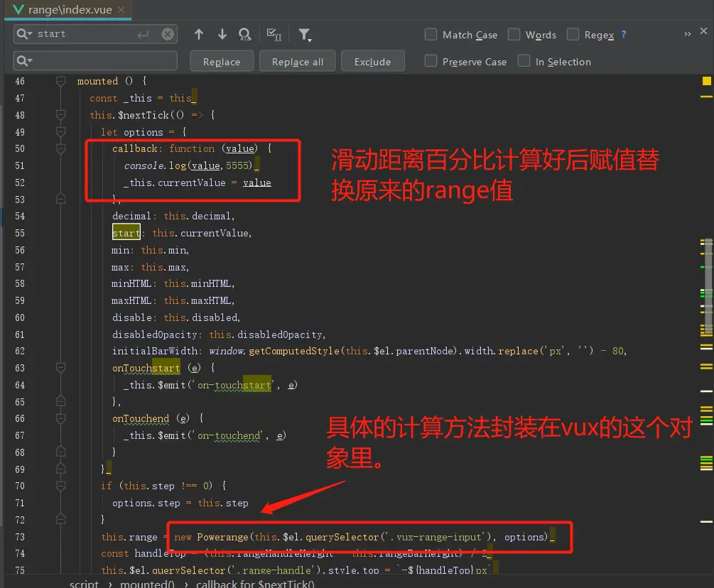The height and width of the screenshot is (588, 714).
Task: Click fold end marker at line 53
Action: tap(60, 199)
